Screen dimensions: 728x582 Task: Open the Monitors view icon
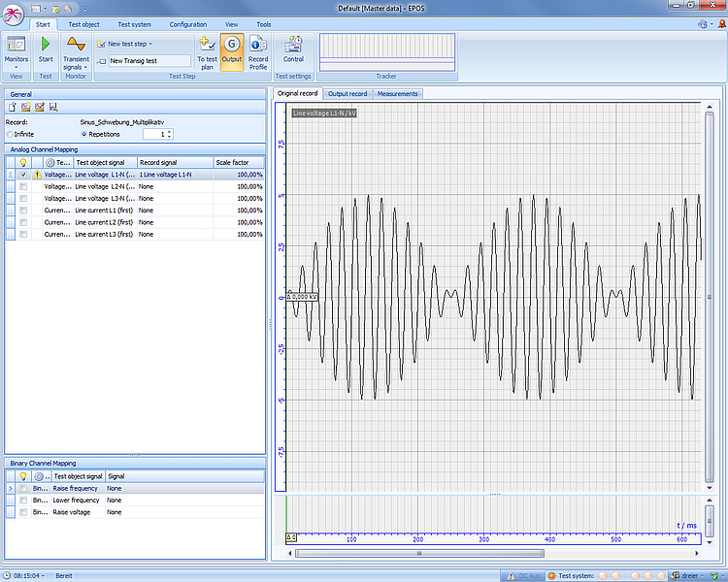click(x=17, y=44)
